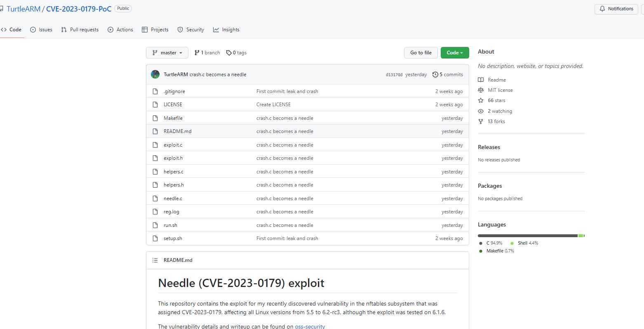
Task: Click the TurtleARM avatar in commit bar
Action: 155,75
